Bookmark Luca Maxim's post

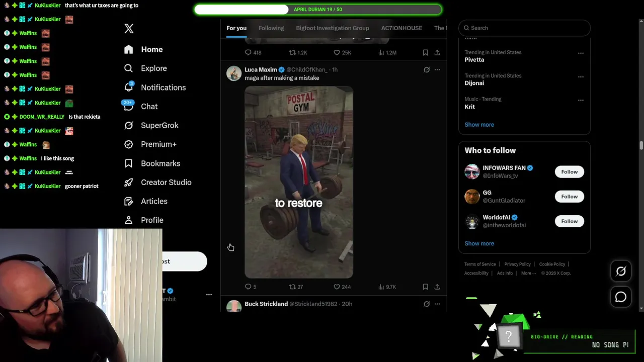(x=426, y=287)
